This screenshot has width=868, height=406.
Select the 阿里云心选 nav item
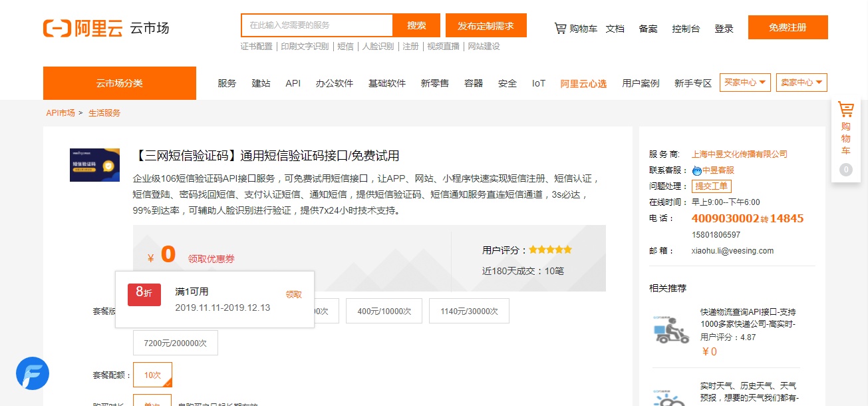(583, 83)
